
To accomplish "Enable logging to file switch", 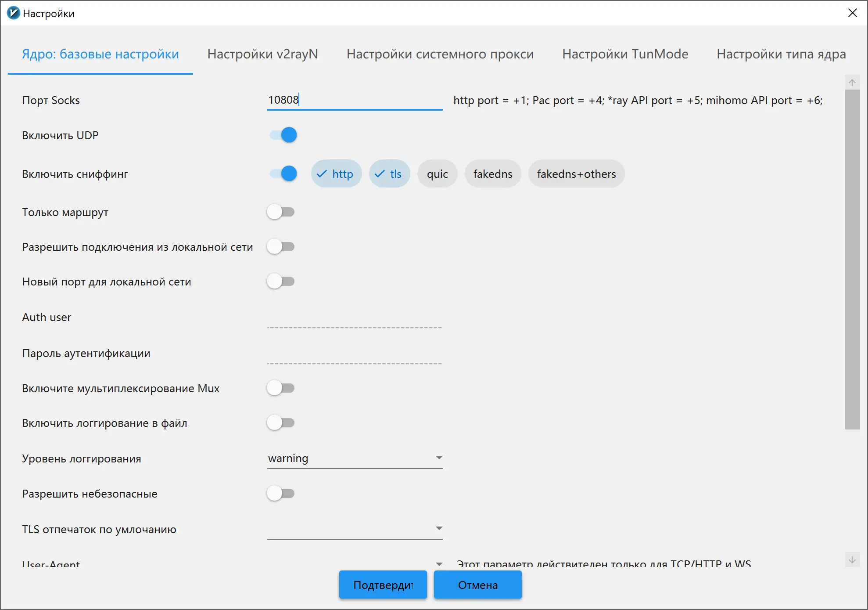I will coord(281,423).
